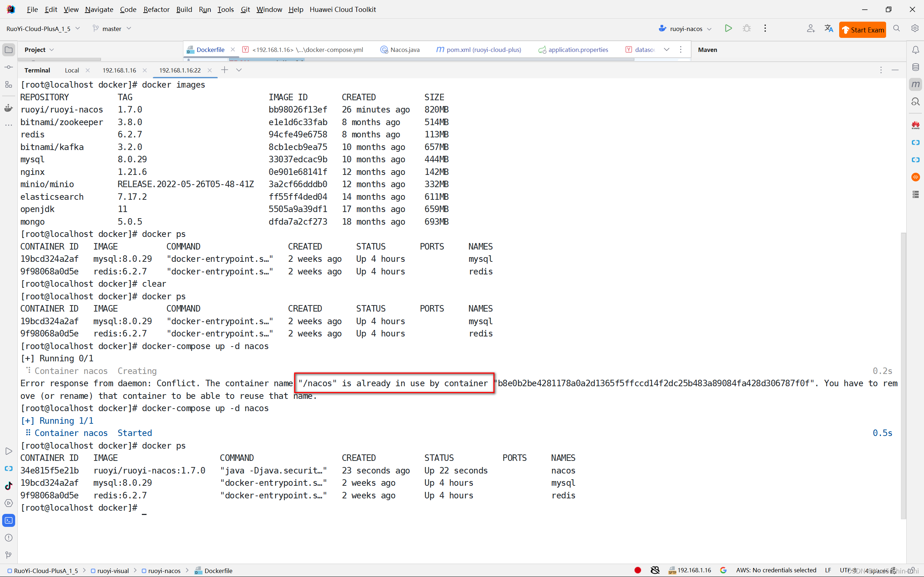The height and width of the screenshot is (577, 924).
Task: Toggle the Project folder sidebar icon
Action: pyautogui.click(x=8, y=50)
